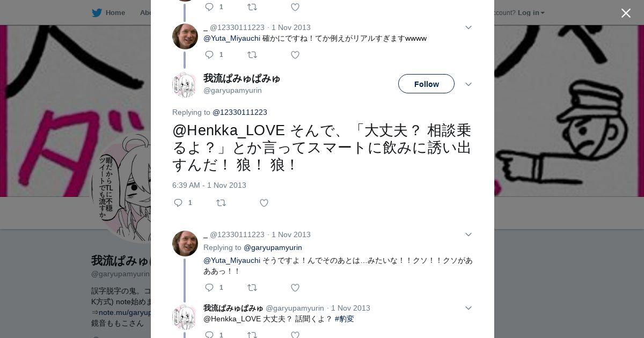
Task: Open @12330111223 link in Replying to line
Action: tap(240, 112)
